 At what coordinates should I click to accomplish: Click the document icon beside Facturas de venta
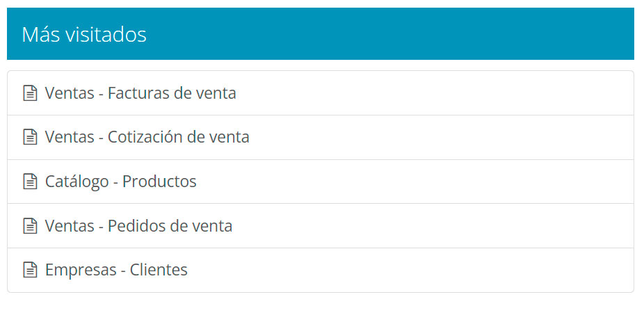click(x=30, y=93)
